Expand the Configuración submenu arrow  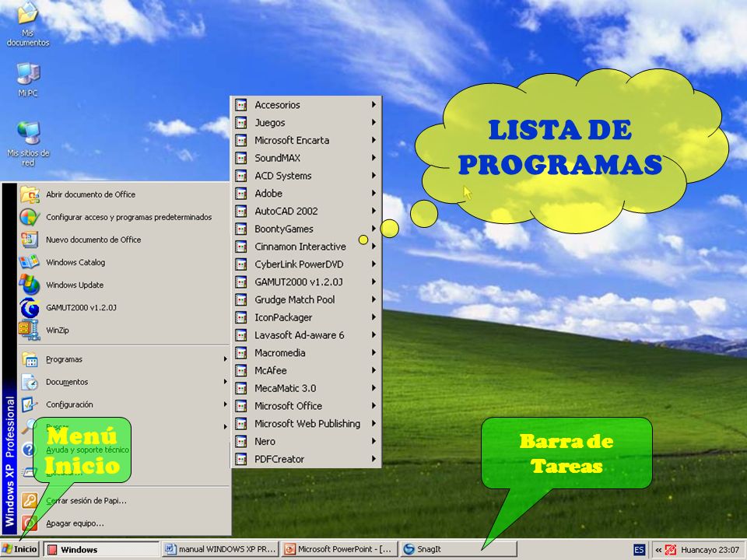226,404
